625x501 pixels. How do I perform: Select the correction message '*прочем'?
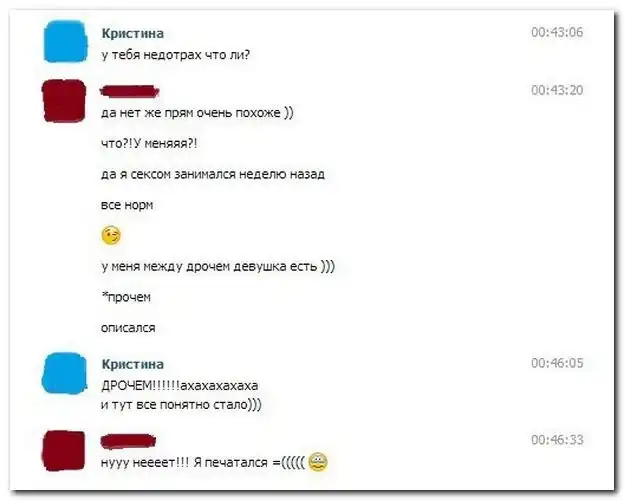click(126, 297)
